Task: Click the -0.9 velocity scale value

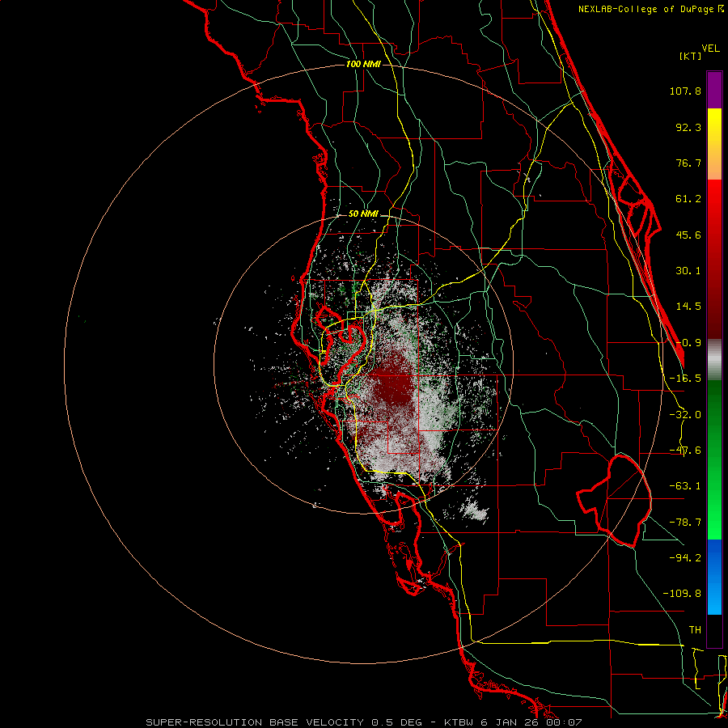Action: coord(688,343)
